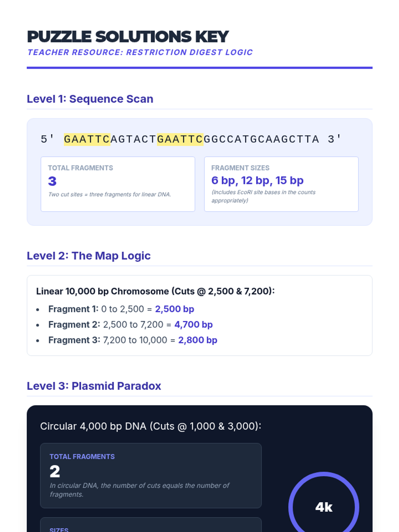Click the 6 bp, 12 bp, 15 bp value

pos(257,181)
